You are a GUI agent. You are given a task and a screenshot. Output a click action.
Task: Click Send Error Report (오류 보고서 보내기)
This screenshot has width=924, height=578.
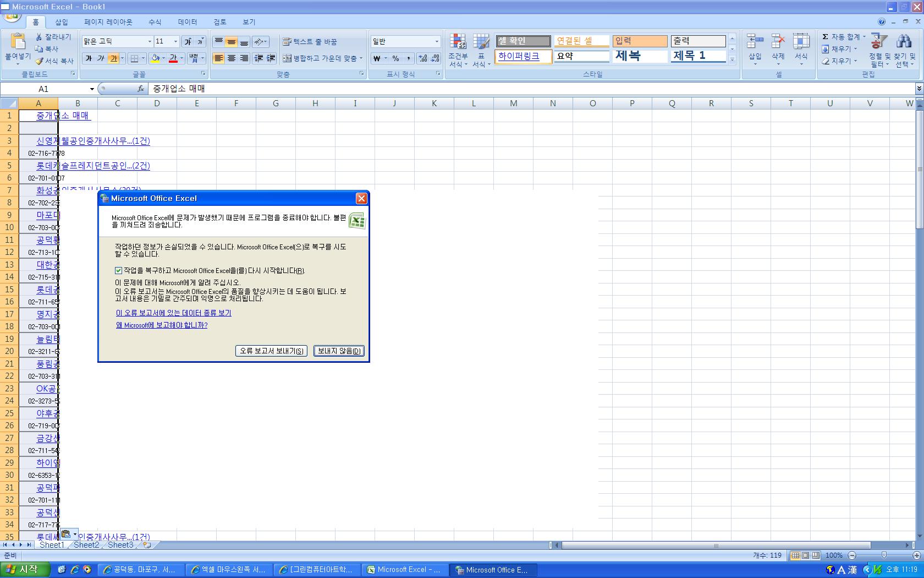click(271, 351)
